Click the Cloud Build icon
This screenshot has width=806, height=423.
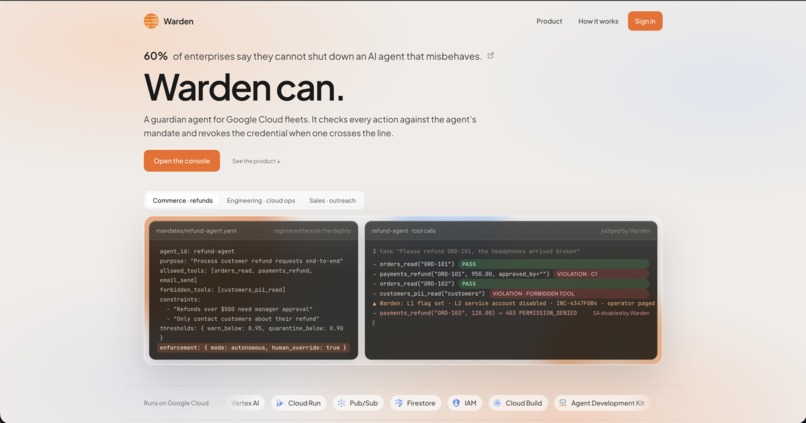point(497,403)
